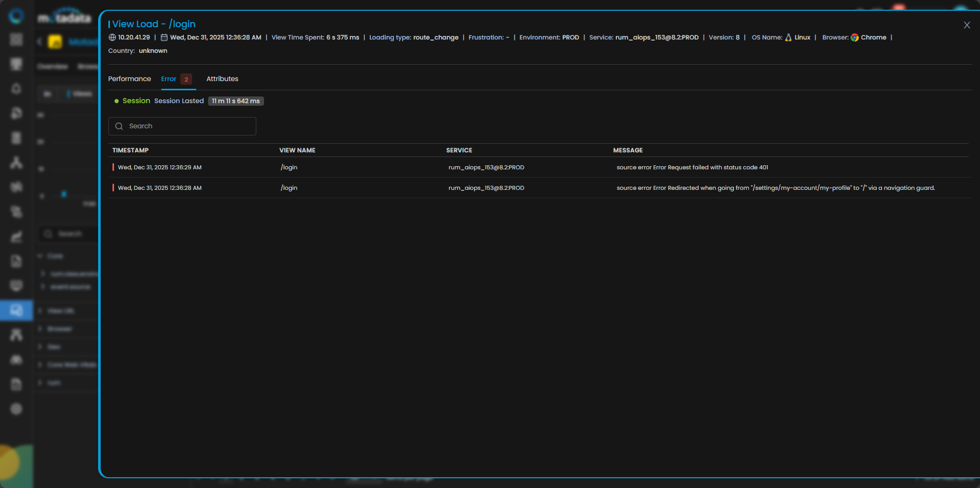Switch to the Performance tab
The width and height of the screenshot is (980, 488).
point(129,79)
